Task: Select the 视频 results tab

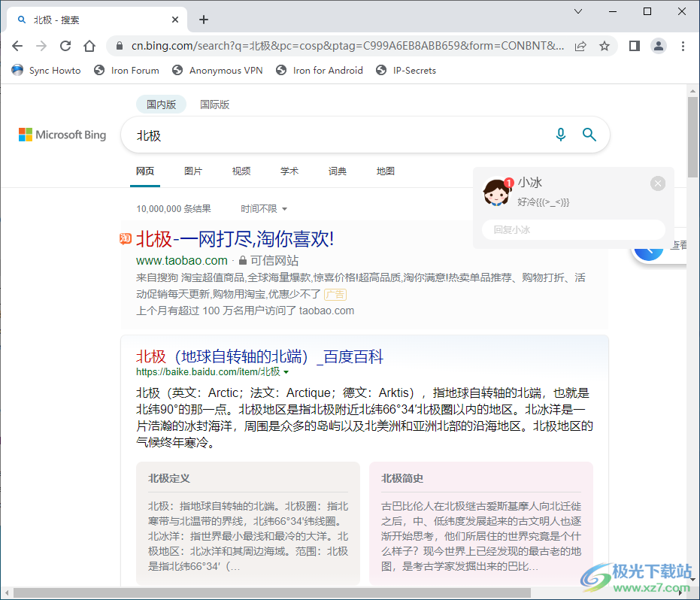Action: click(241, 171)
